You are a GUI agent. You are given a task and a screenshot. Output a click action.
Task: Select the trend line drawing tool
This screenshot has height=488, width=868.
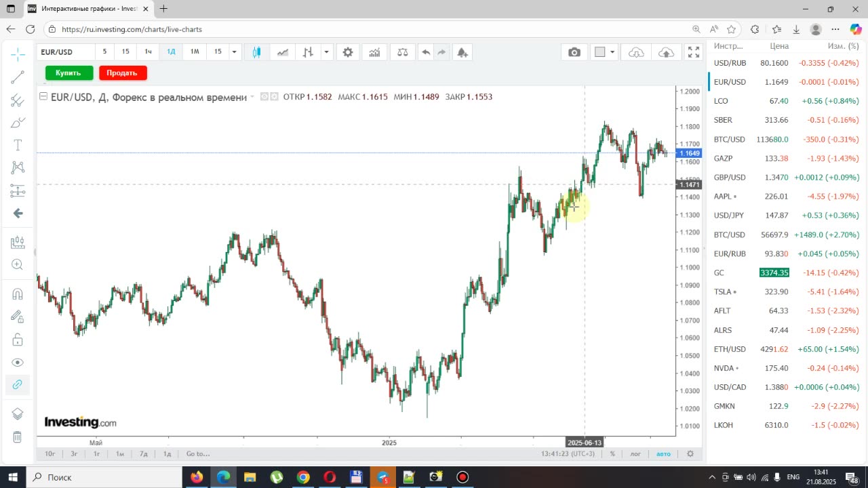[x=18, y=77]
